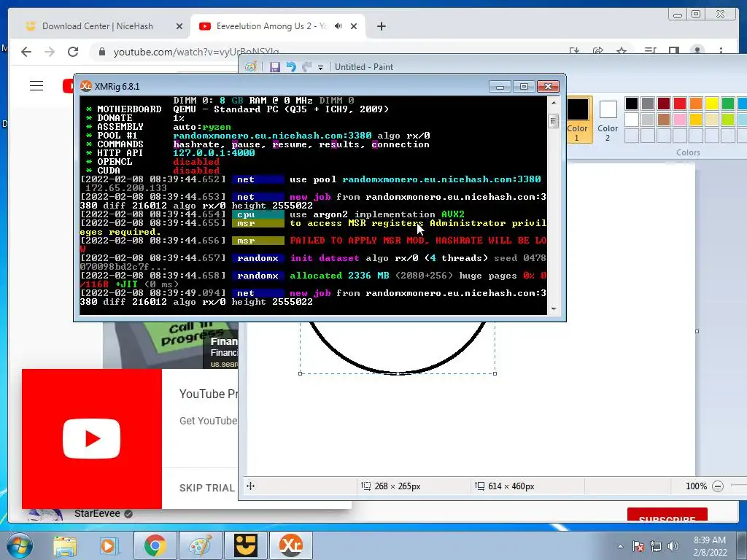Switch to XMRig on the taskbar
The width and height of the screenshot is (747, 560).
click(x=291, y=545)
